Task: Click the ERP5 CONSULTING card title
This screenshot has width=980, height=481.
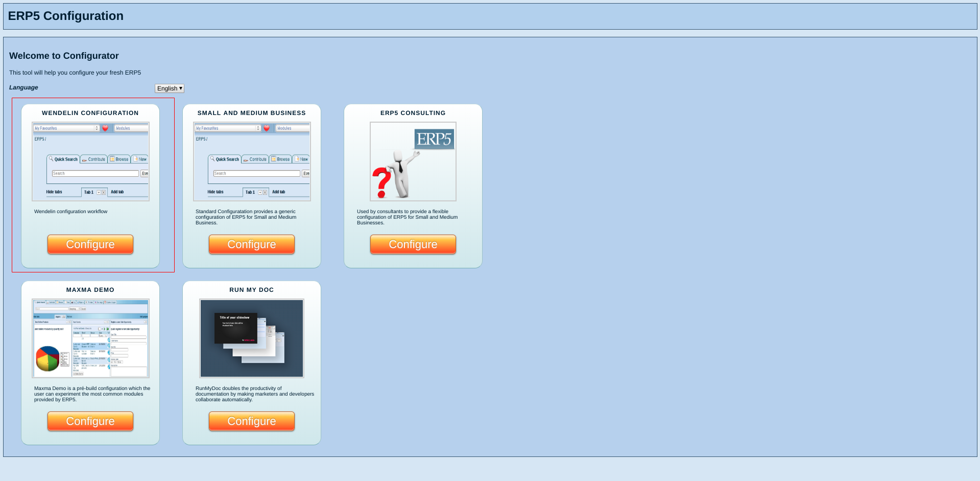Action: coord(413,113)
